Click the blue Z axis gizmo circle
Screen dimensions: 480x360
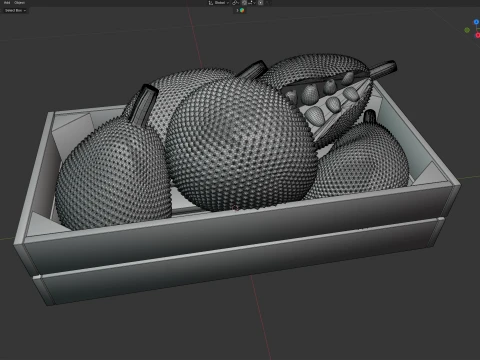point(476,22)
